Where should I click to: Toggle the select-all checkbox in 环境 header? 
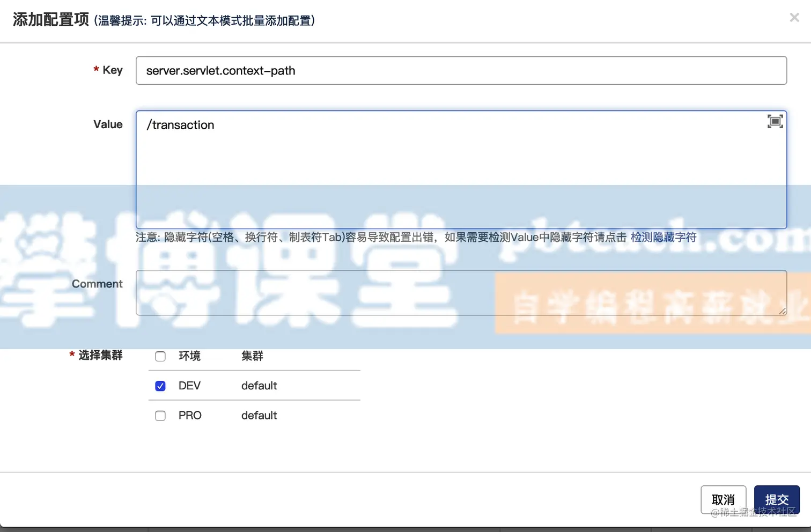[x=160, y=356]
